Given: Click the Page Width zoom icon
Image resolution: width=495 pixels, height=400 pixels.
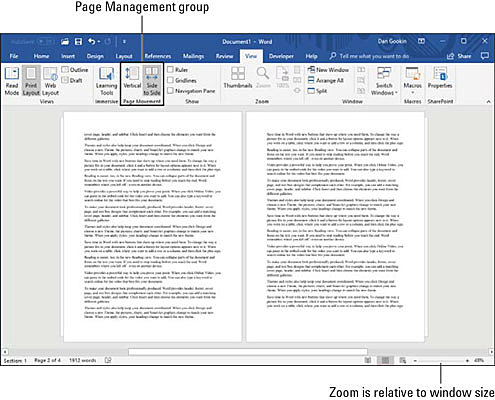Looking at the screenshot, I should (x=297, y=91).
